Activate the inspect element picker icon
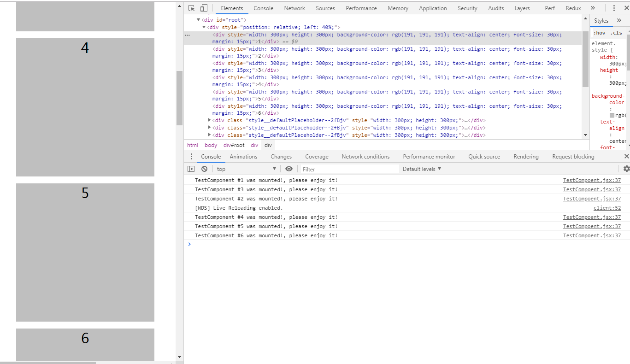This screenshot has height=364, width=630. [191, 8]
